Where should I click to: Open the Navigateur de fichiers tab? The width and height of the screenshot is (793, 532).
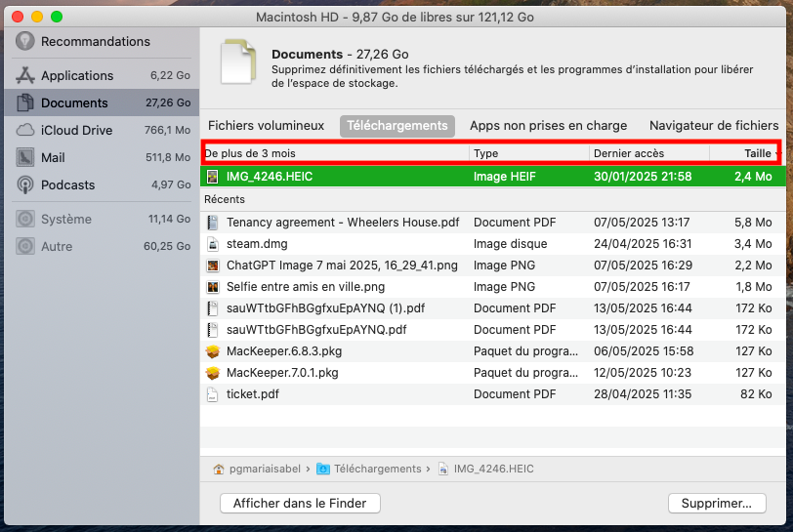point(714,125)
